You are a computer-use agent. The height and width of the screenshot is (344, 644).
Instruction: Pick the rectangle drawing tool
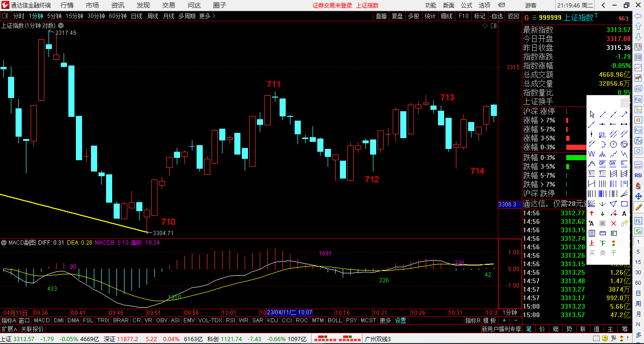click(624, 204)
